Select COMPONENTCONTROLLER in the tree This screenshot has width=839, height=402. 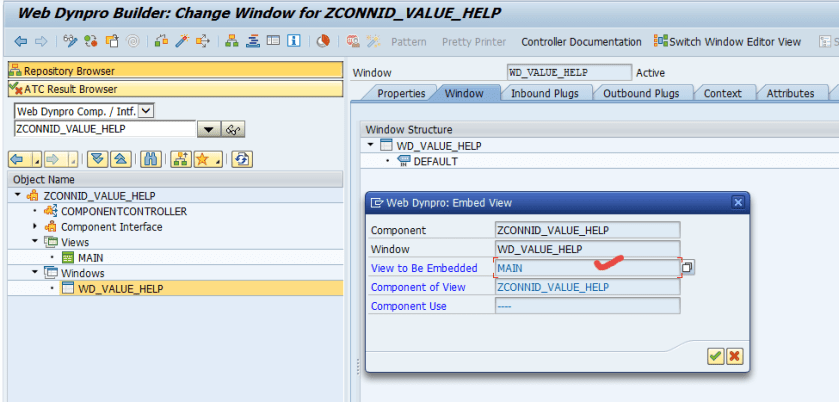point(124,211)
